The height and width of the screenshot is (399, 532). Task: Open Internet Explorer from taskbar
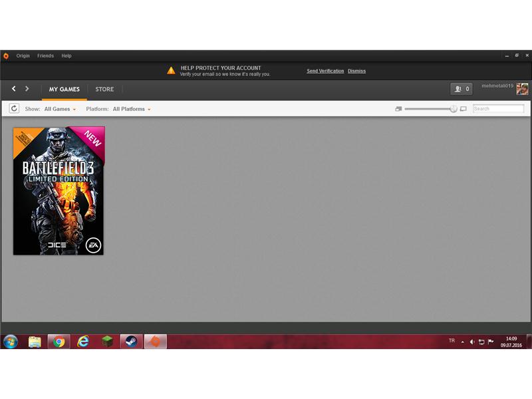click(82, 342)
